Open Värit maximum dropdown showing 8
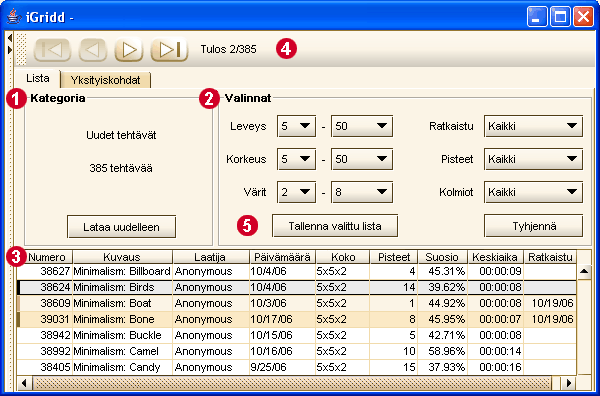The width and height of the screenshot is (600, 396). pos(362,192)
